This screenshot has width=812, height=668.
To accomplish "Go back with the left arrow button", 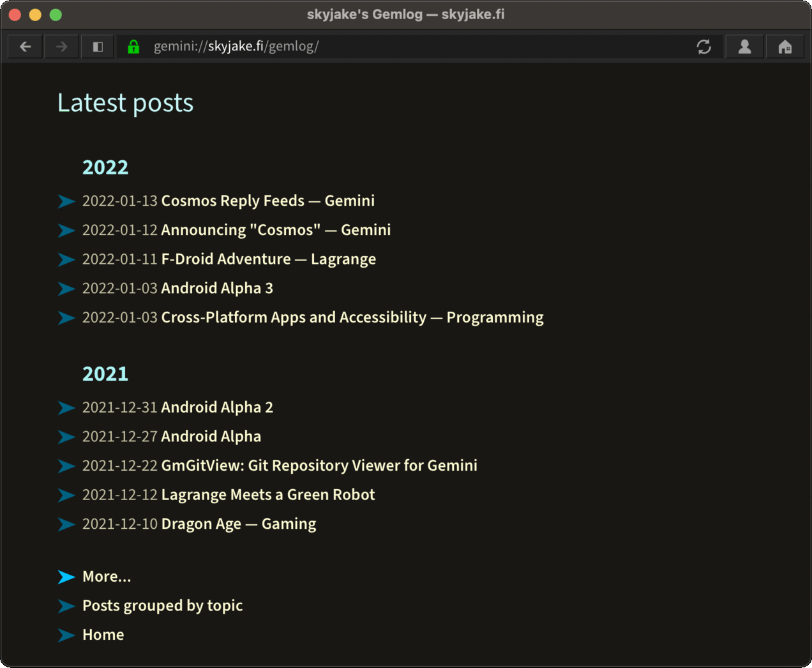I will pos(26,47).
